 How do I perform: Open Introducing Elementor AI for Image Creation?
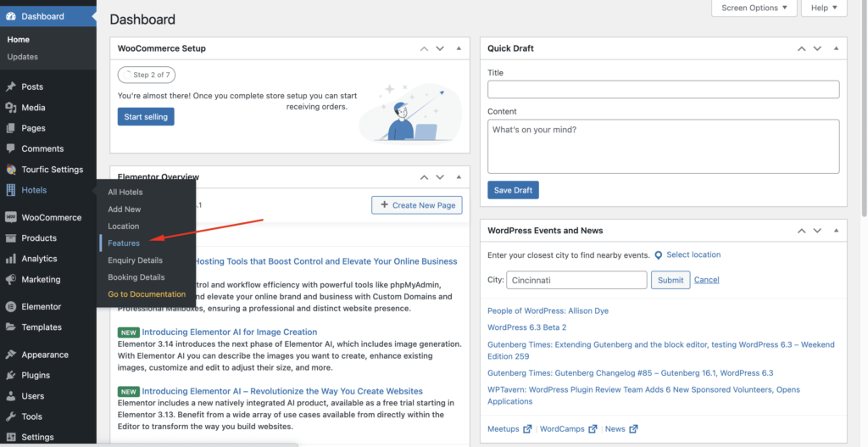(x=229, y=332)
